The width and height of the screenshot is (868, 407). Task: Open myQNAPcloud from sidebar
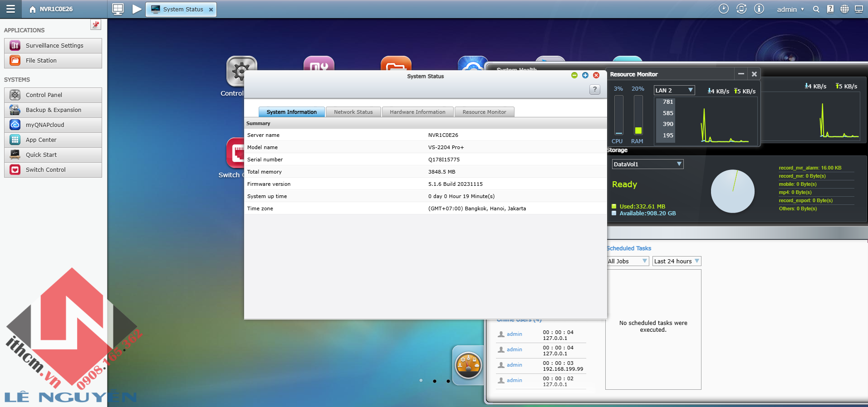(53, 125)
